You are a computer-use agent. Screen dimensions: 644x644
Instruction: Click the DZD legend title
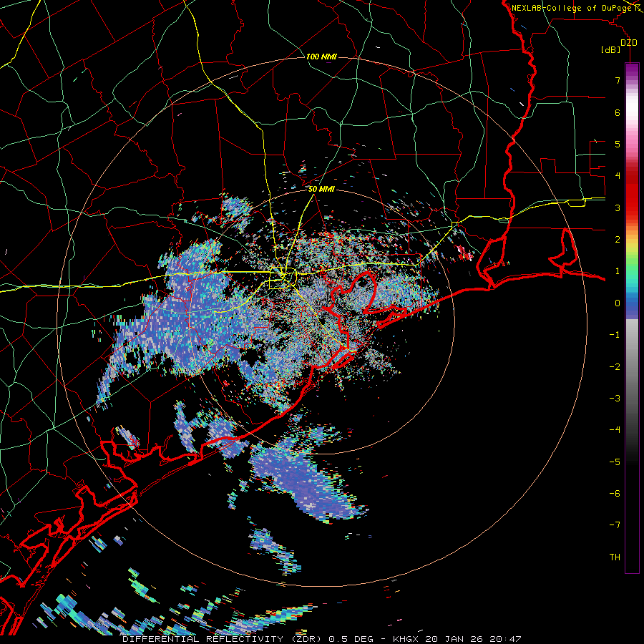coord(629,43)
